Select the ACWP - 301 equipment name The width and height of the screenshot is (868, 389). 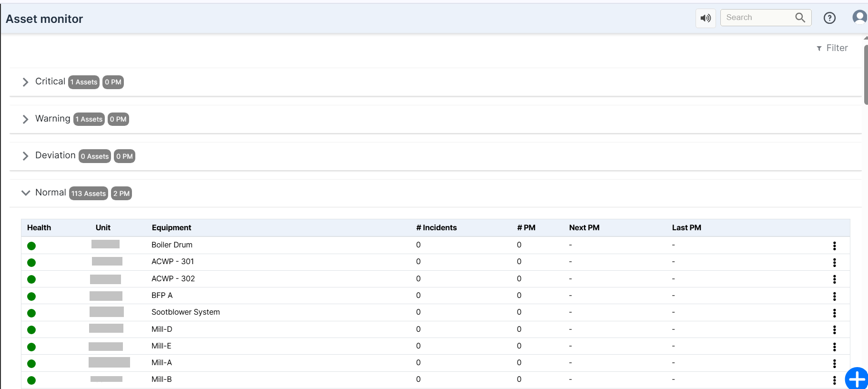[x=172, y=262]
